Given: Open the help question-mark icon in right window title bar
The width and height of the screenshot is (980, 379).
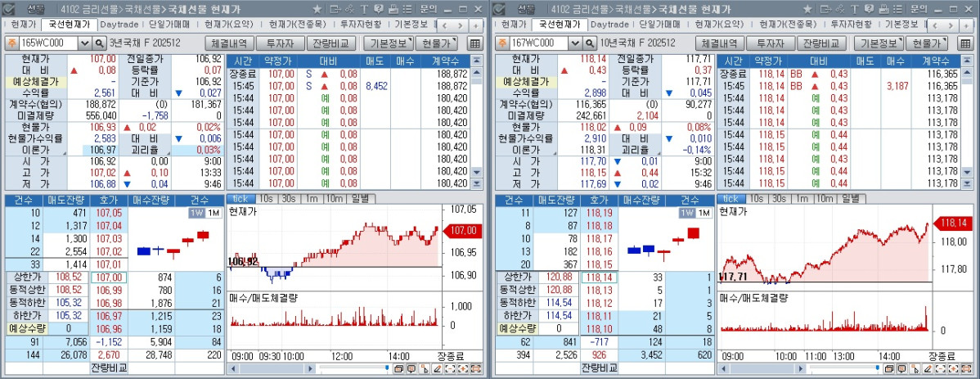Looking at the screenshot, I should pos(869,8).
